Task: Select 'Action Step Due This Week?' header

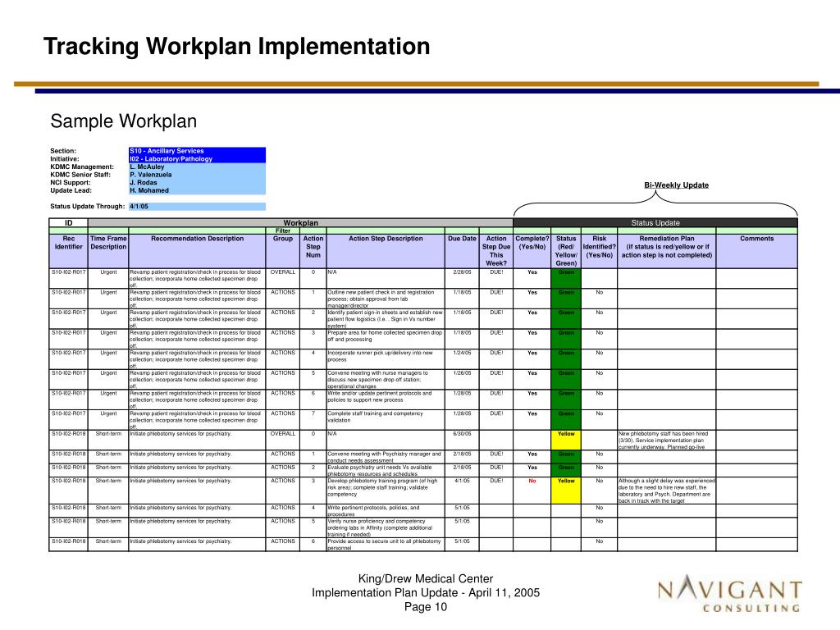Action: (496, 251)
